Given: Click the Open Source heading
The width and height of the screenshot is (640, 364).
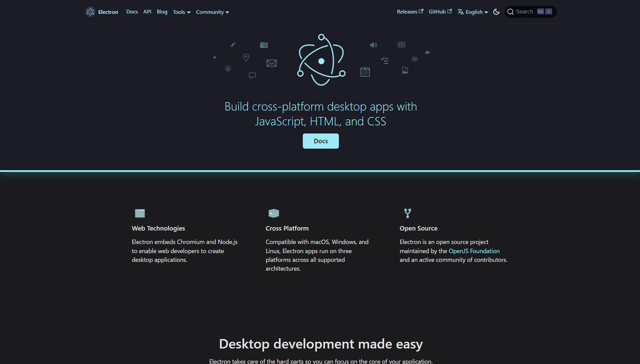Looking at the screenshot, I should (418, 228).
